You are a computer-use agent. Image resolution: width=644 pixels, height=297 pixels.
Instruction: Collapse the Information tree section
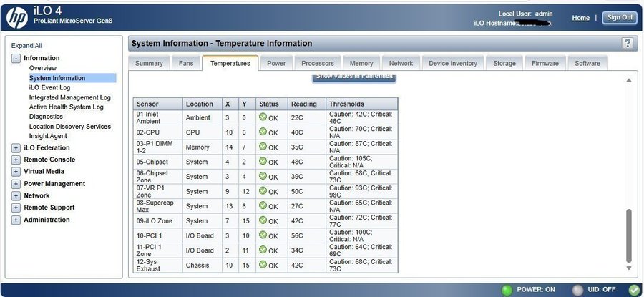(16, 58)
